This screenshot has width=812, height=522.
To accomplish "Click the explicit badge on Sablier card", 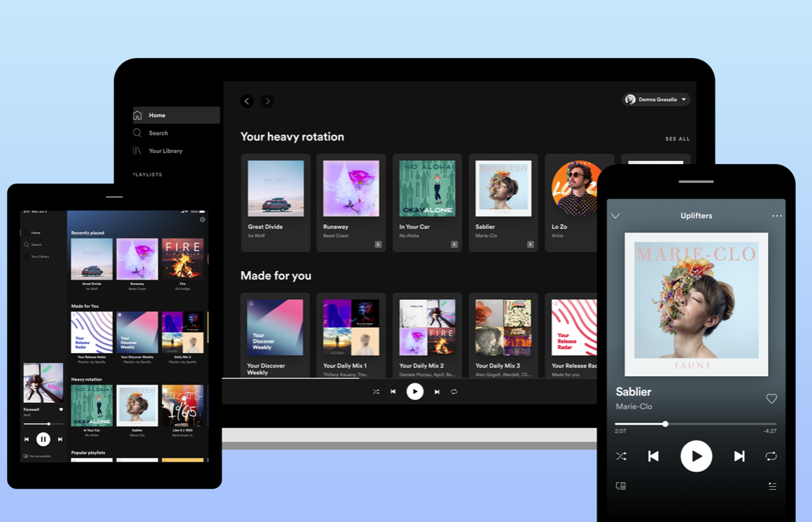I will (531, 244).
